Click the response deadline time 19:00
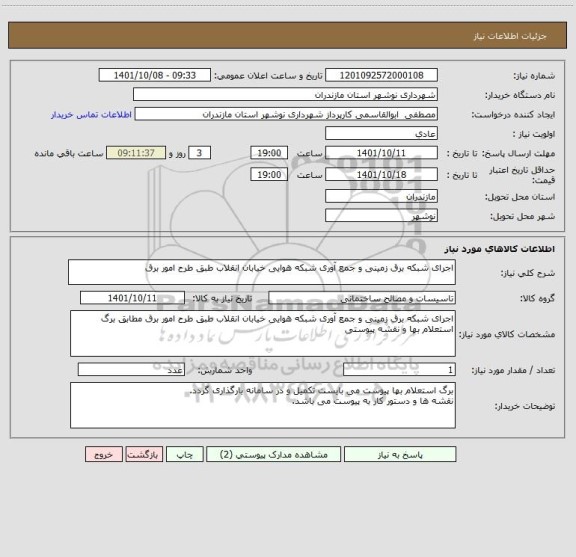This screenshot has width=576, height=557. click(x=269, y=153)
